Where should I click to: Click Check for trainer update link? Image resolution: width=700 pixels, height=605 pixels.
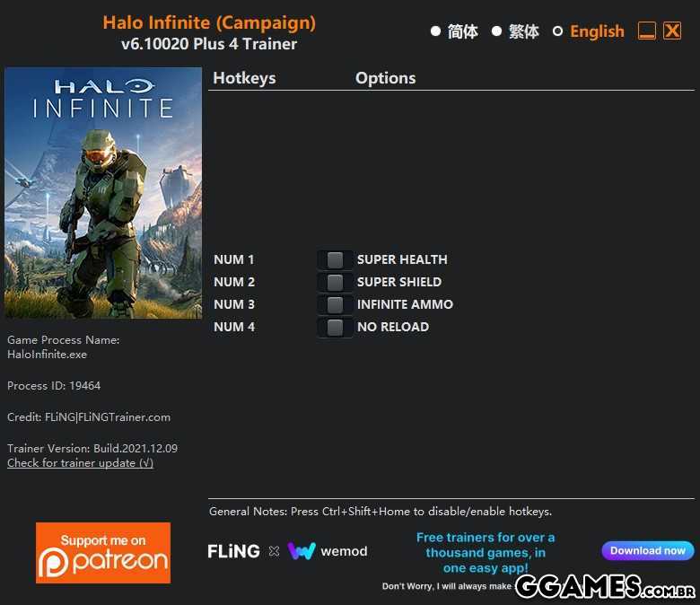point(80,463)
